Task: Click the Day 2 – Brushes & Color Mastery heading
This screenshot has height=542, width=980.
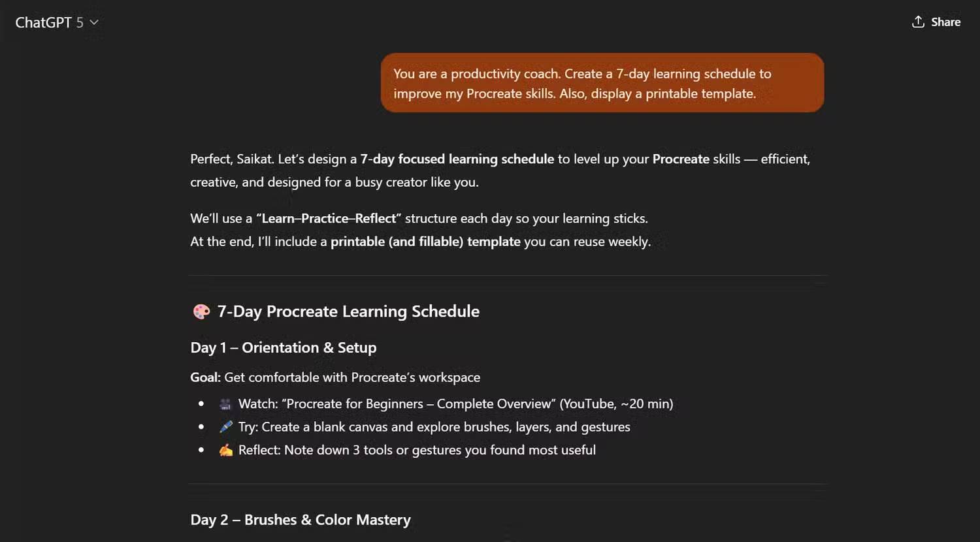Action: point(301,520)
